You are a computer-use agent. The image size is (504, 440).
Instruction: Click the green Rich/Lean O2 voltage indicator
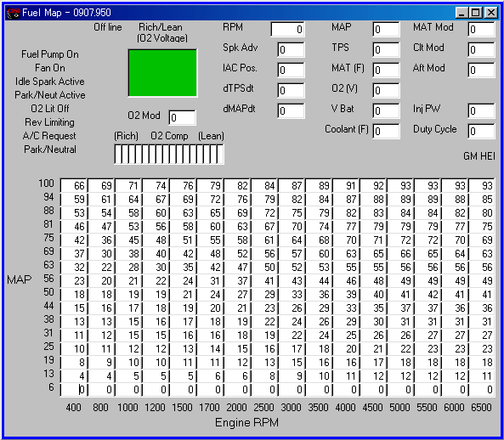tap(162, 73)
